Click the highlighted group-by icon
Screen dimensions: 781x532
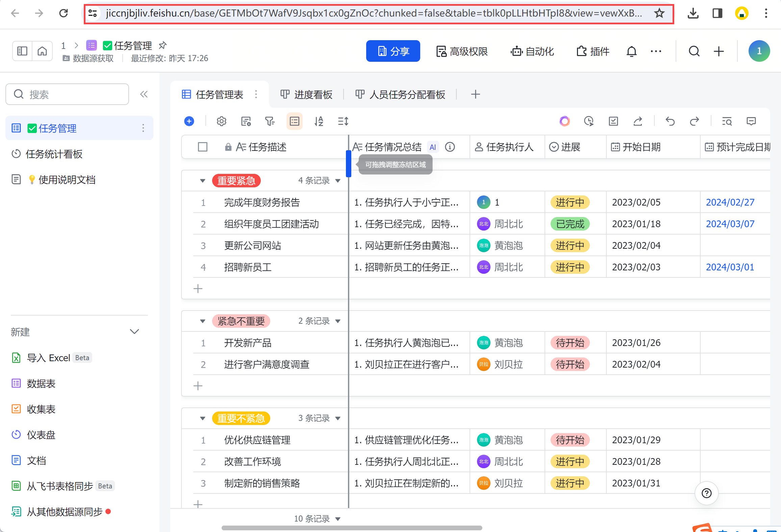(295, 121)
